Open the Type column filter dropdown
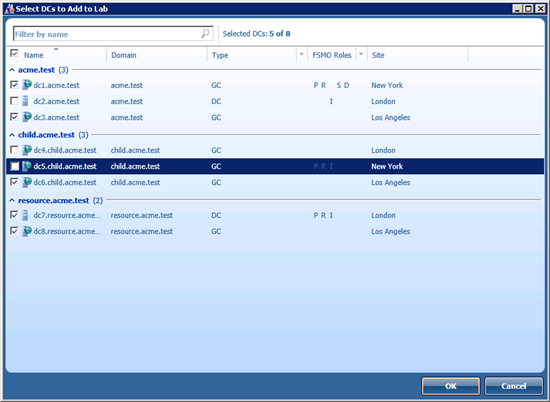This screenshot has height=402, width=550. (301, 55)
